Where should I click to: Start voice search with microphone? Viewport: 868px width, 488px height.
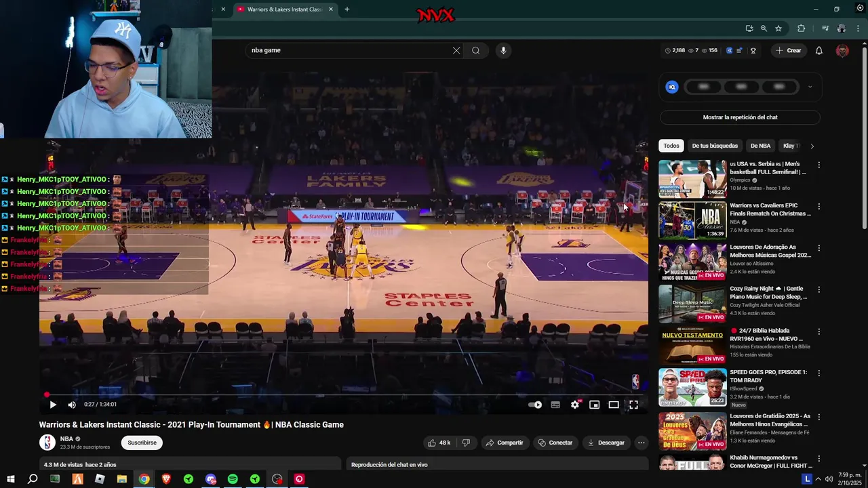[503, 50]
